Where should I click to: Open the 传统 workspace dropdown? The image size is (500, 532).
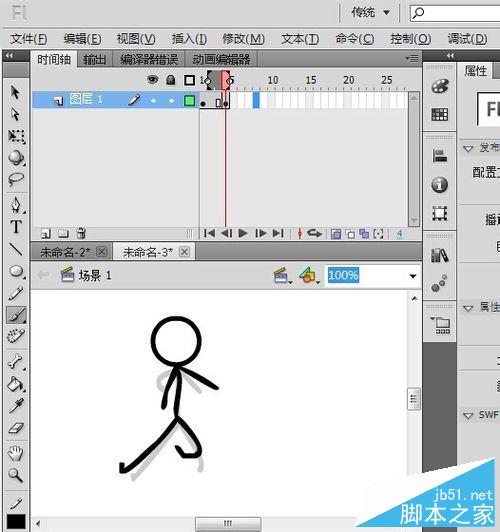point(370,13)
